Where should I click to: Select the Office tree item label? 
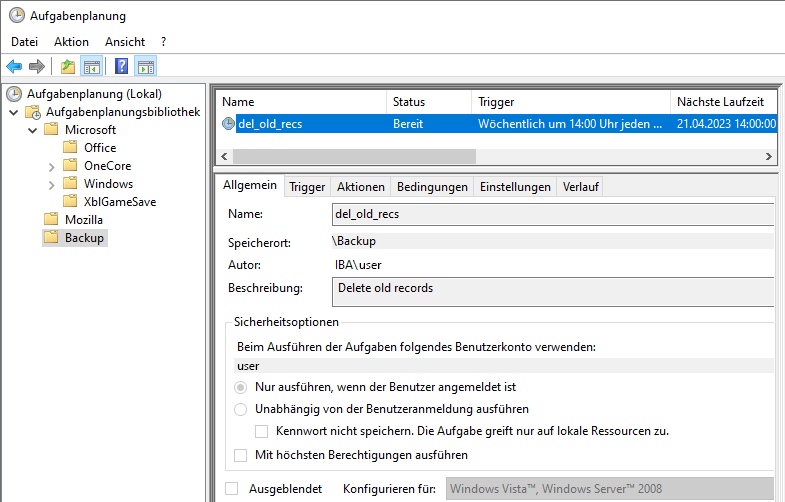click(100, 148)
